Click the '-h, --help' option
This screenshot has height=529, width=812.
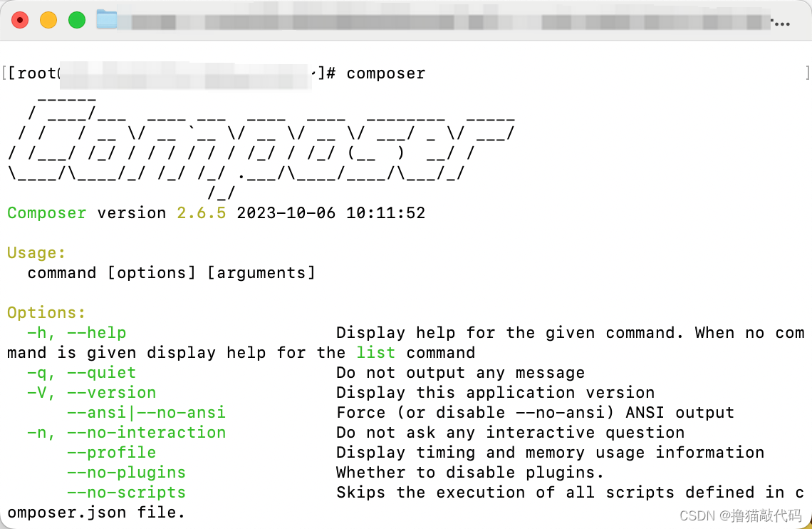coord(77,333)
